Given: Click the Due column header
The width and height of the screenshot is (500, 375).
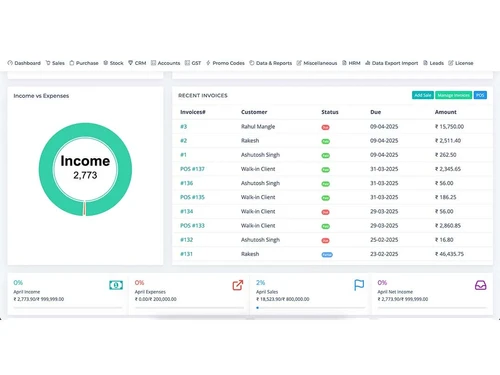Looking at the screenshot, I should pos(375,112).
